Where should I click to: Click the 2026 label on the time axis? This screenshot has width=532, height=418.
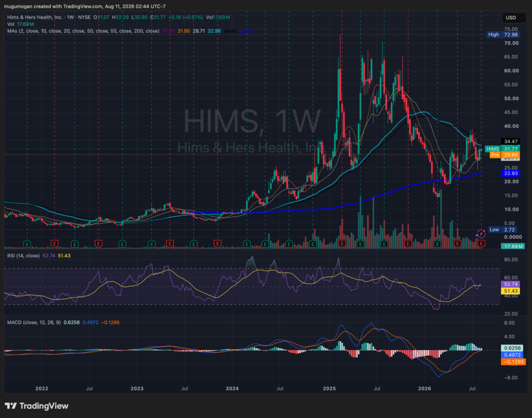coord(424,388)
